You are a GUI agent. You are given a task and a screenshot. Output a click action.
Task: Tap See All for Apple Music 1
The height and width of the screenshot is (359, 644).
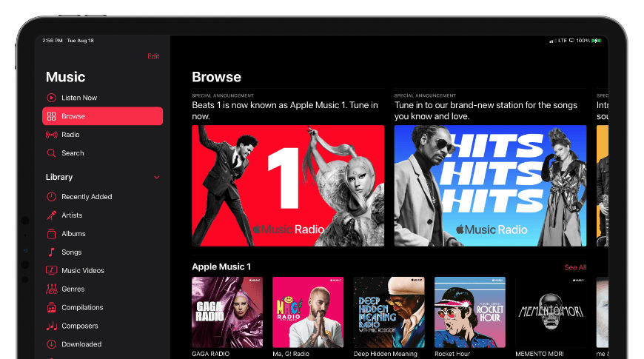575,267
